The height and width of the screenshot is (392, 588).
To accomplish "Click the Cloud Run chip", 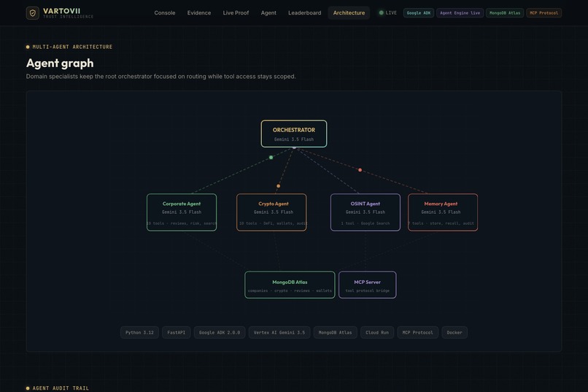I will click(x=377, y=332).
